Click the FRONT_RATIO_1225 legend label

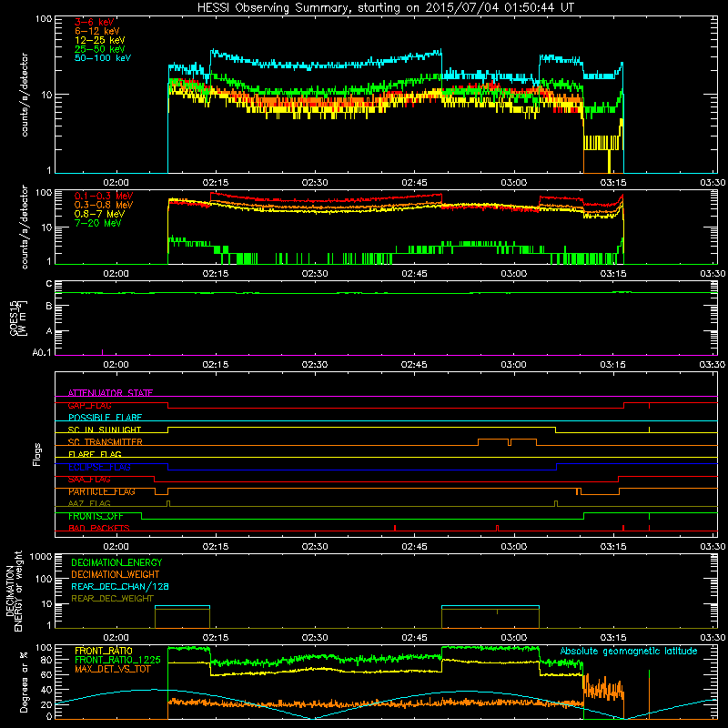[x=117, y=660]
